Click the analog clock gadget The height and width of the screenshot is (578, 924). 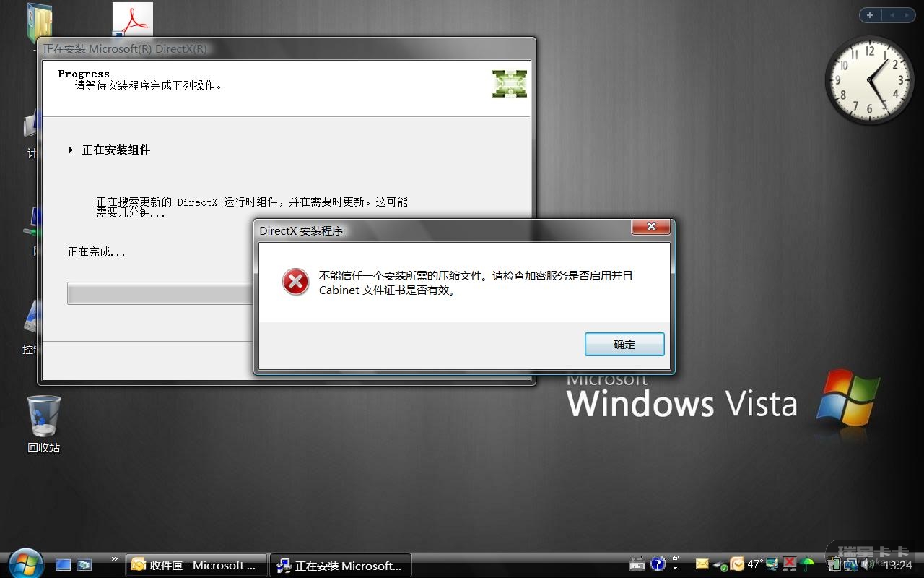coord(870,79)
